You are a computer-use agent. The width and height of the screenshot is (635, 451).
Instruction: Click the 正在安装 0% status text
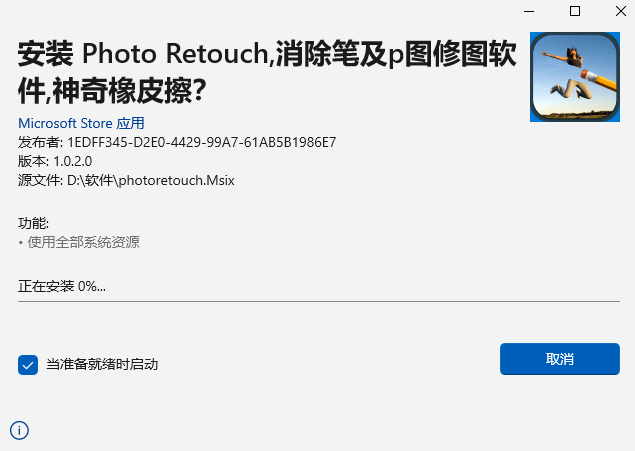[62, 286]
